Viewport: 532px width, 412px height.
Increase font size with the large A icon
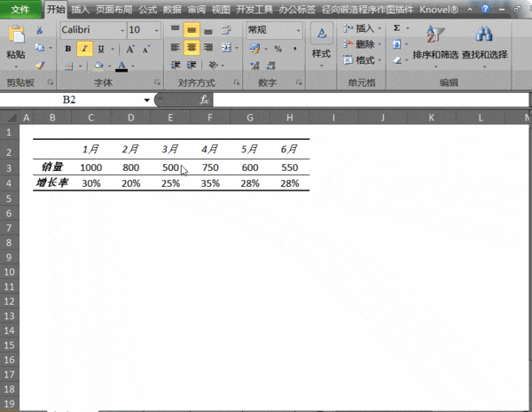click(130, 49)
